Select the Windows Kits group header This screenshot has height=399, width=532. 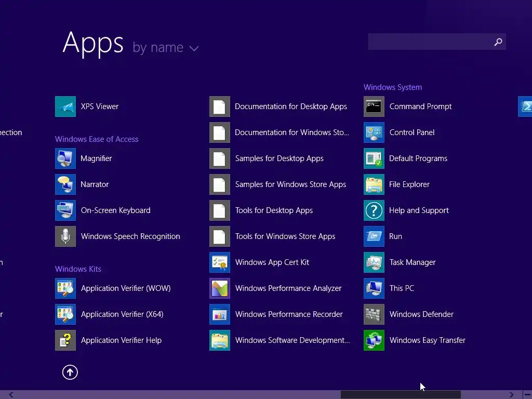(x=78, y=269)
